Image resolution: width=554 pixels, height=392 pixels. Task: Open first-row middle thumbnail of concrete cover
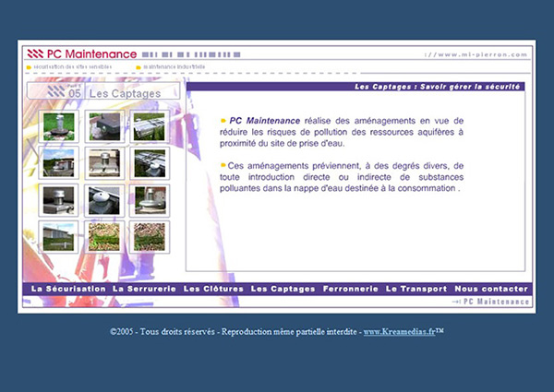(104, 126)
